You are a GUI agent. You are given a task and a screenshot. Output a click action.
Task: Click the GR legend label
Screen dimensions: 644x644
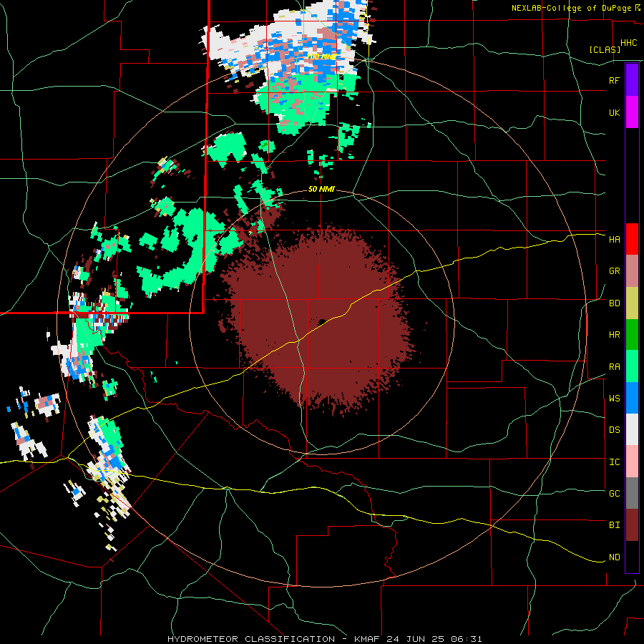pyautogui.click(x=614, y=271)
